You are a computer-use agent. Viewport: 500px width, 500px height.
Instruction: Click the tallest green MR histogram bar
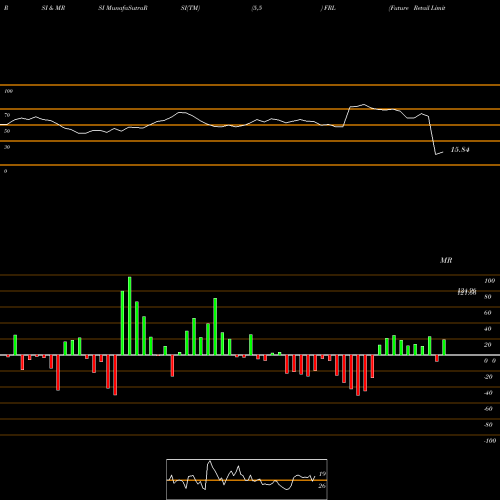click(130, 316)
